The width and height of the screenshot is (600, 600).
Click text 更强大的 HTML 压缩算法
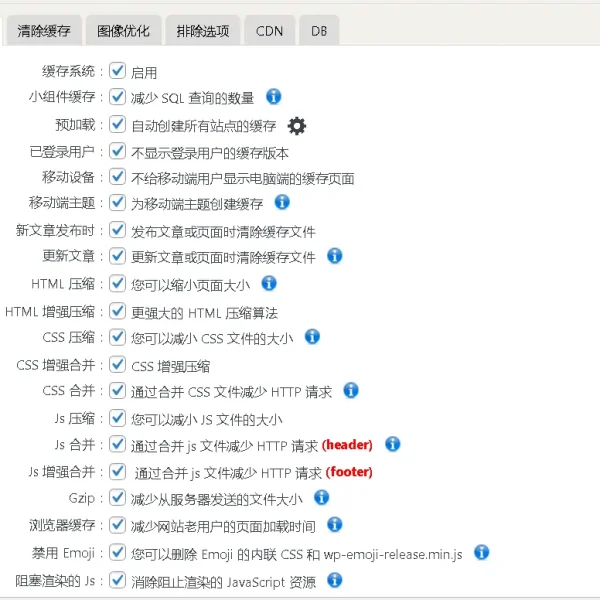coord(204,313)
